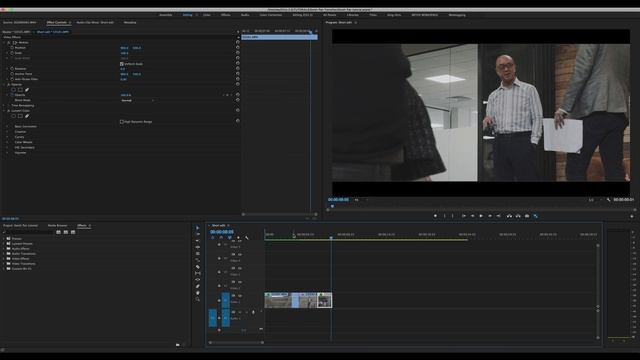
Task: Click the Lift button
Action: pyautogui.click(x=509, y=216)
